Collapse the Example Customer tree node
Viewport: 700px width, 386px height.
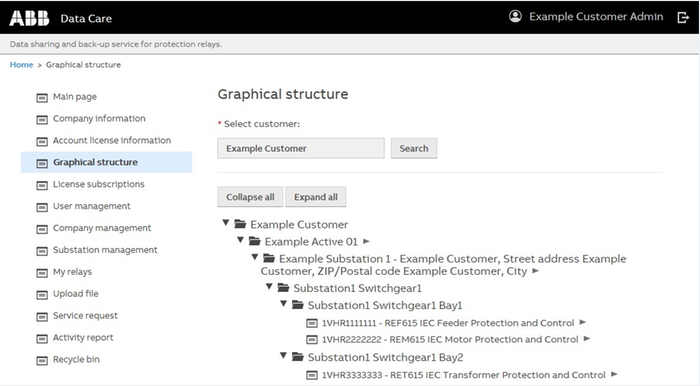click(x=226, y=222)
